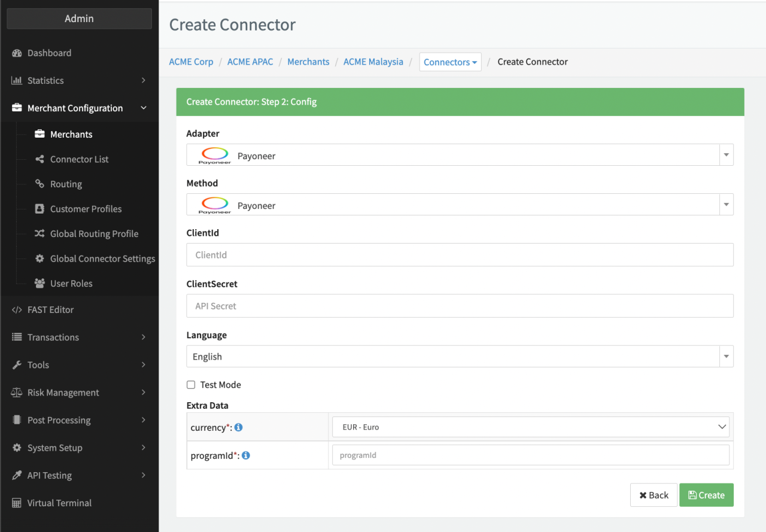Viewport: 766px width, 532px height.
Task: Open the currency dropdown set to EUR
Action: pyautogui.click(x=530, y=427)
